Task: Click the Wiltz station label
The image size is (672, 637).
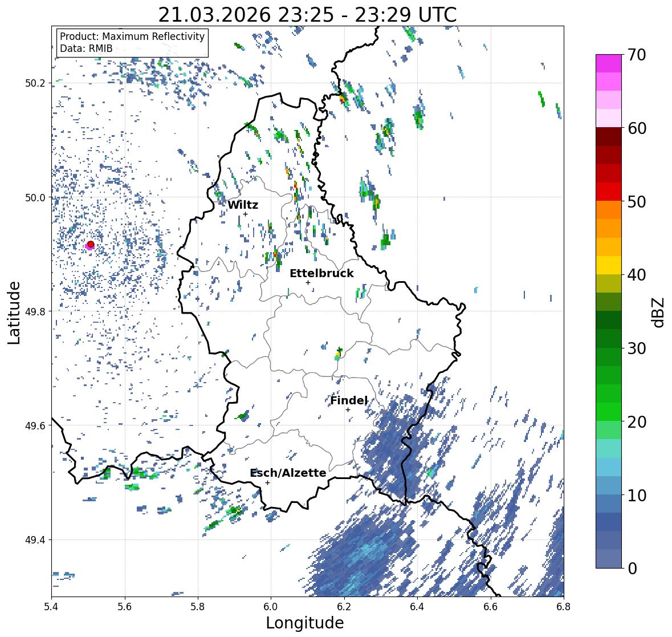Action: coord(243,205)
